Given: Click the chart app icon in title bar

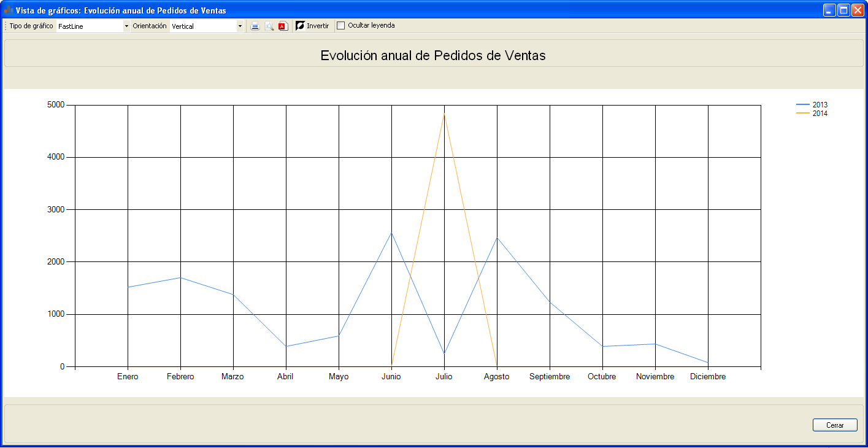Looking at the screenshot, I should point(9,10).
